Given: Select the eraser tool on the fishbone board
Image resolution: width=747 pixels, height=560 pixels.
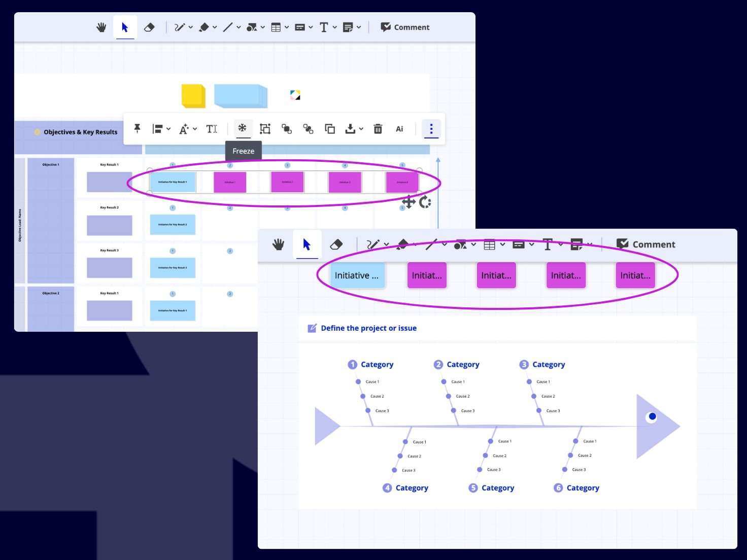Looking at the screenshot, I should [336, 244].
